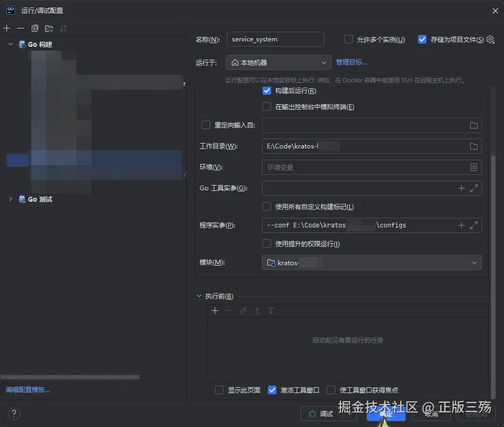Click the 管理目标 link
Viewport: 504px width, 427px height.
pos(350,62)
